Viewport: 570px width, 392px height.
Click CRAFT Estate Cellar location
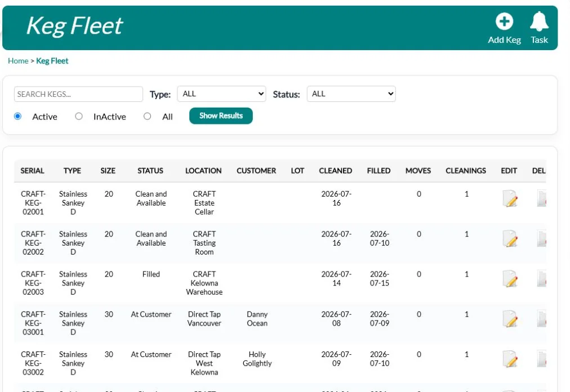point(204,203)
